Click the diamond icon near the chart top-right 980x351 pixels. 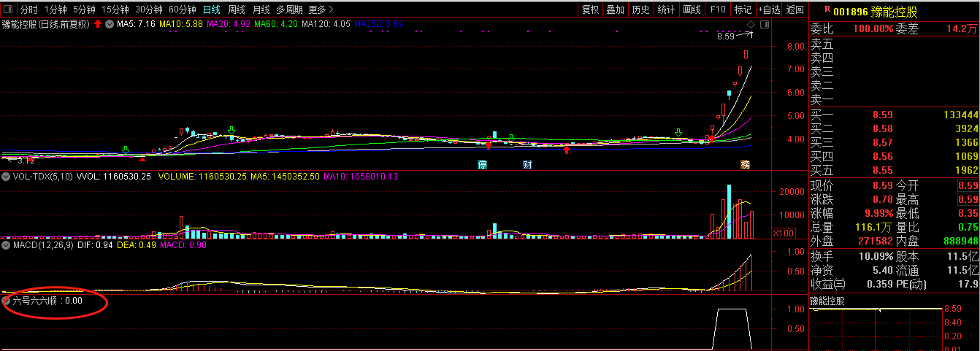[x=751, y=24]
